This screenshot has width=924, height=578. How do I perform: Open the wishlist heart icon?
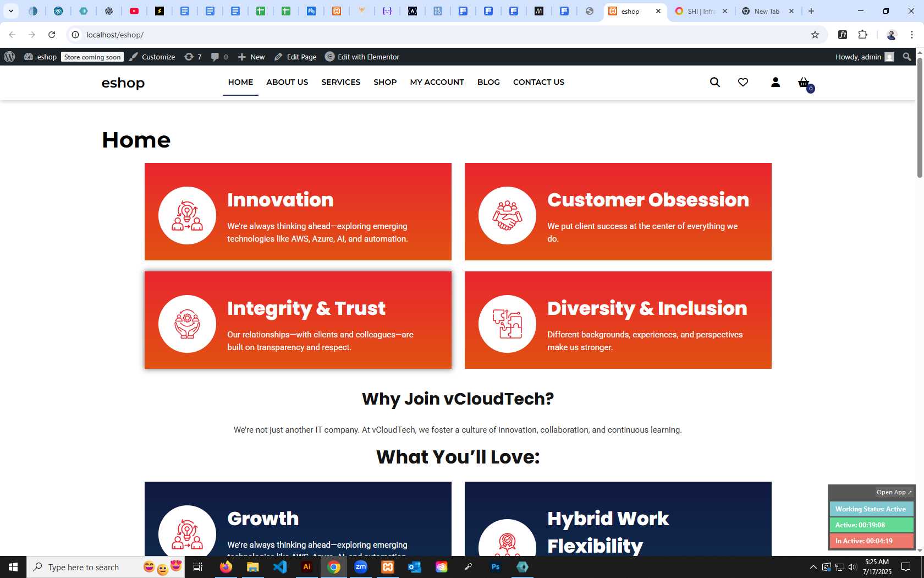click(x=743, y=82)
